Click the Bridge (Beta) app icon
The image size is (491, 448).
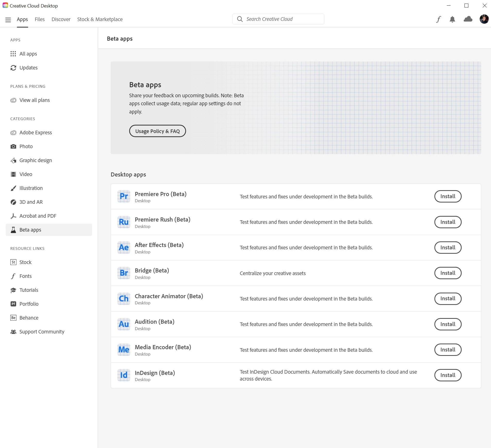click(124, 273)
